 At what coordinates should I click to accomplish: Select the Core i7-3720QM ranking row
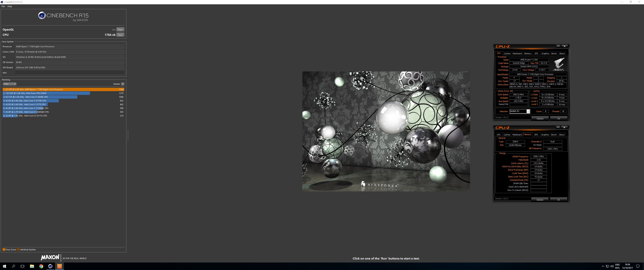pyautogui.click(x=63, y=108)
